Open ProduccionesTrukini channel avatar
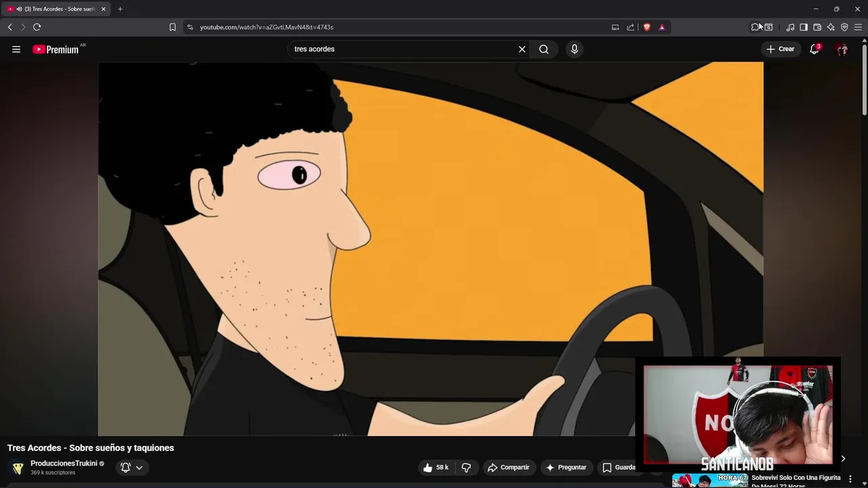 pyautogui.click(x=18, y=468)
